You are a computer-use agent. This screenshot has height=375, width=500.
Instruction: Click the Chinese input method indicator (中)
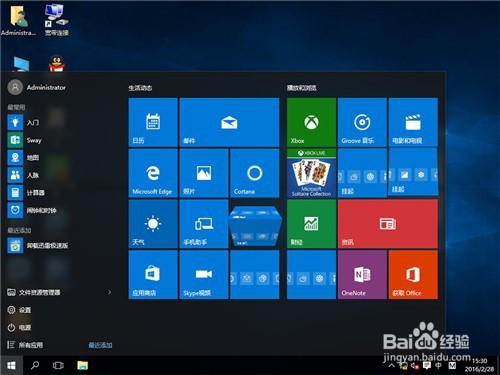438,366
